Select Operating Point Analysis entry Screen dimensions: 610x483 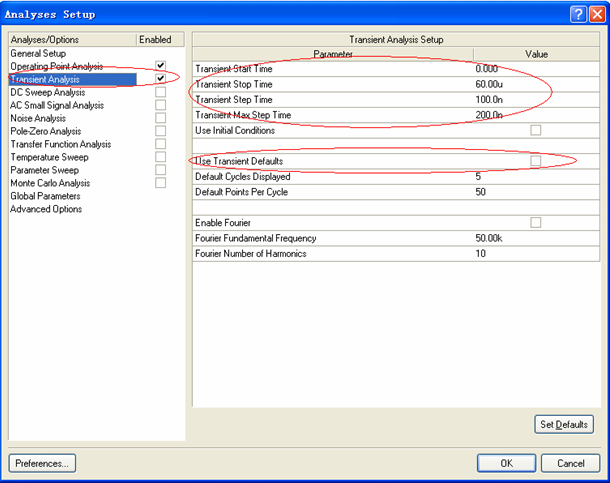(x=57, y=66)
